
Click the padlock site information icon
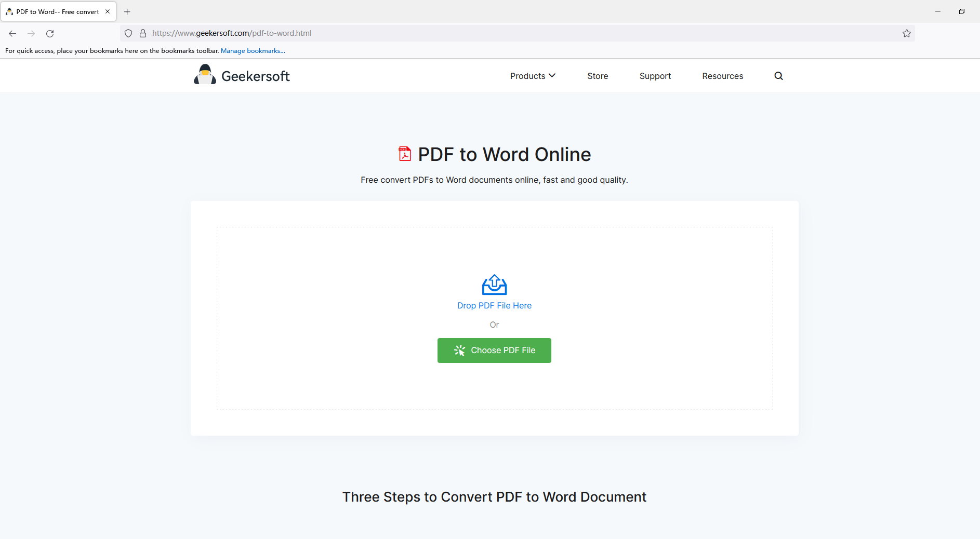143,33
